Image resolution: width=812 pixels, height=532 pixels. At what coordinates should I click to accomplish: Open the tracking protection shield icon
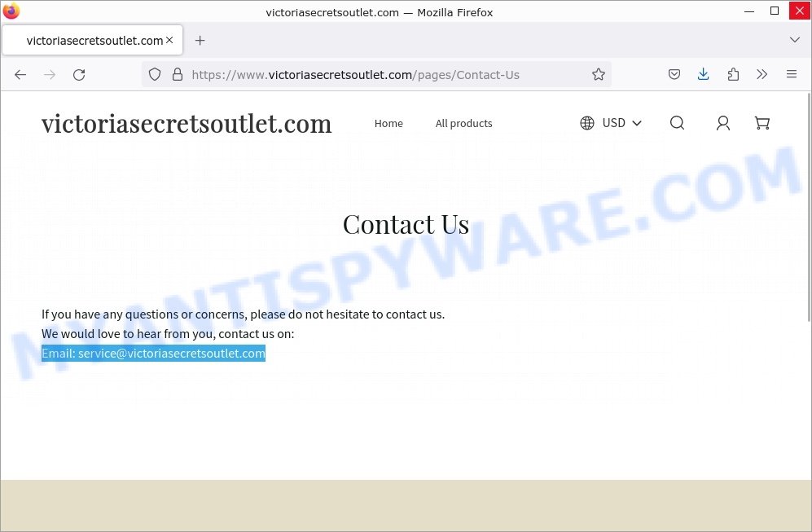coord(154,74)
